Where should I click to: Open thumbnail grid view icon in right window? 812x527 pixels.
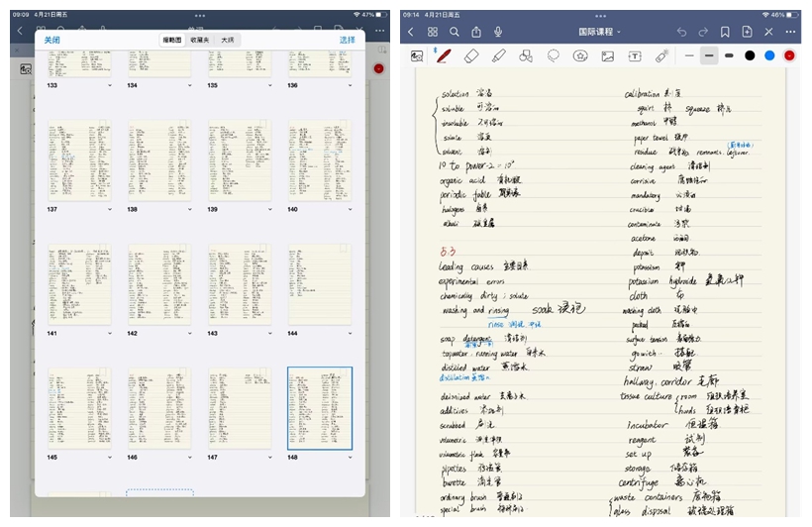click(x=432, y=32)
